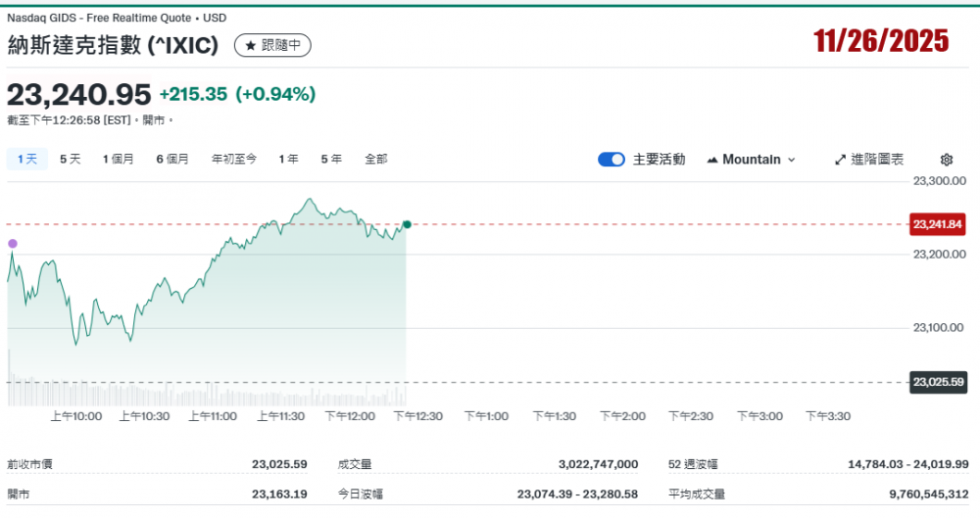Viewport: 980px width, 518px height.
Task: Select 年初至今 year-to-date range
Action: pos(234,159)
